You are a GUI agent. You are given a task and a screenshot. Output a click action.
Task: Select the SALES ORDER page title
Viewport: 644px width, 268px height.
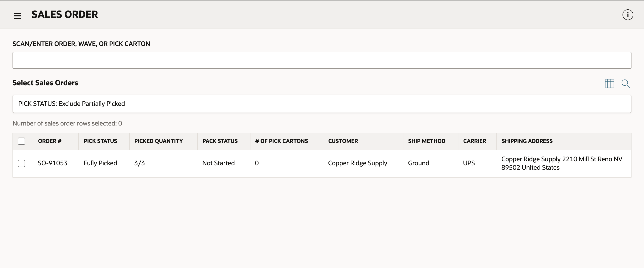click(65, 15)
